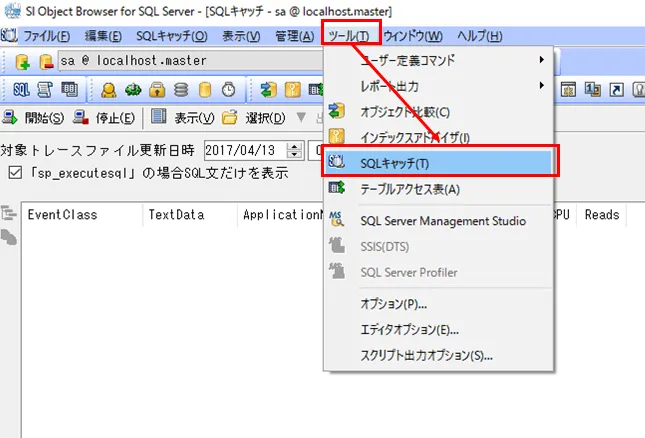Click the cascade windows icon numbered 1
This screenshot has height=438, width=645.
coord(592,90)
